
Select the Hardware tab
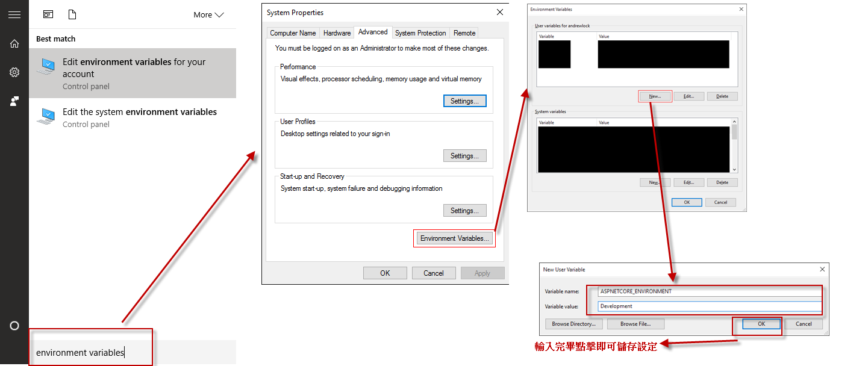pyautogui.click(x=337, y=33)
